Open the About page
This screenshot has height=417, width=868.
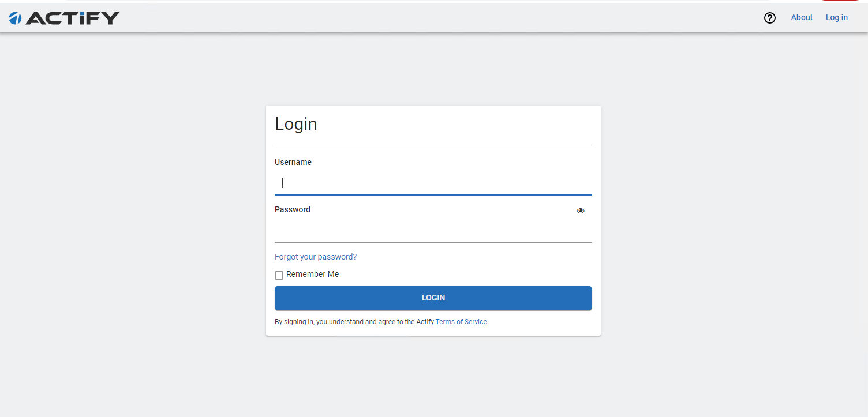[802, 17]
